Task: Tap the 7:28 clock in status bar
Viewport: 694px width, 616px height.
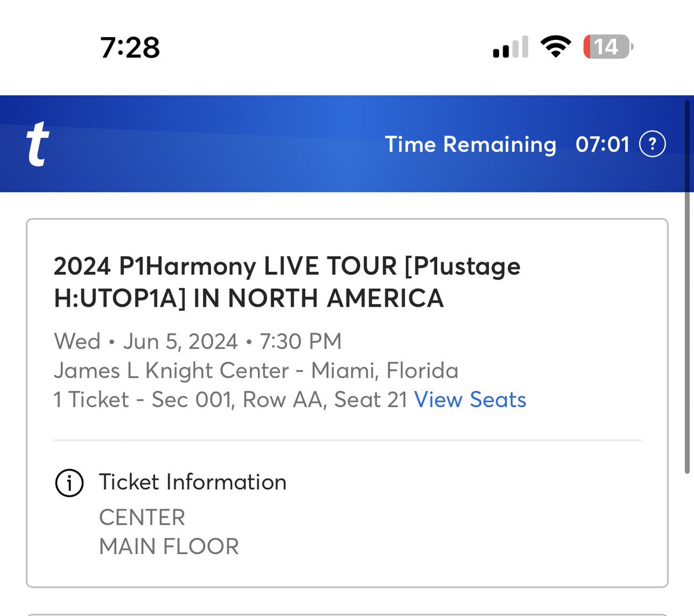Action: click(x=130, y=47)
